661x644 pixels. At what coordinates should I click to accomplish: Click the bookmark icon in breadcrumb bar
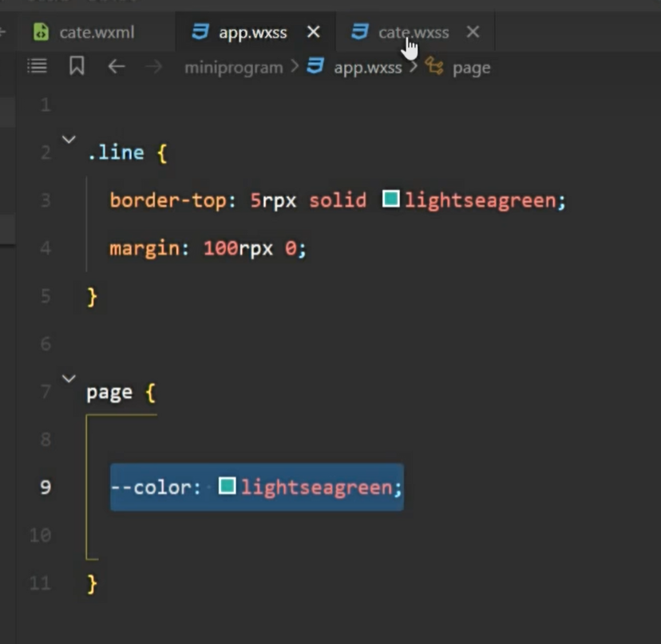77,66
